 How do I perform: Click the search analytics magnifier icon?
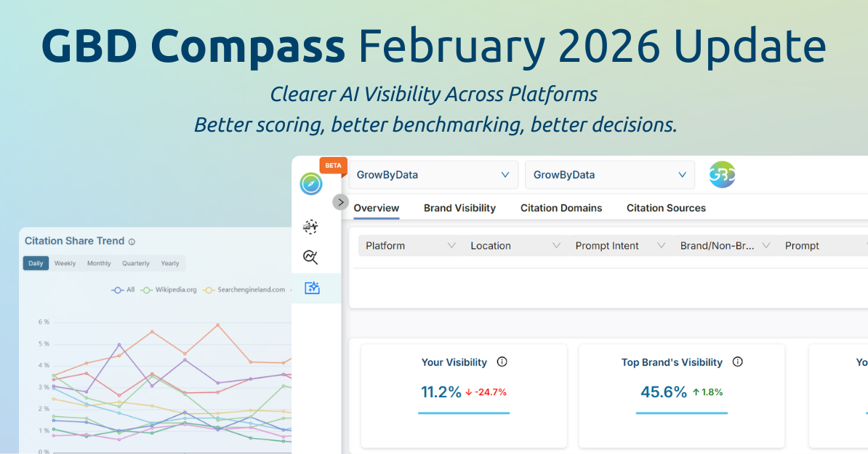pos(310,258)
